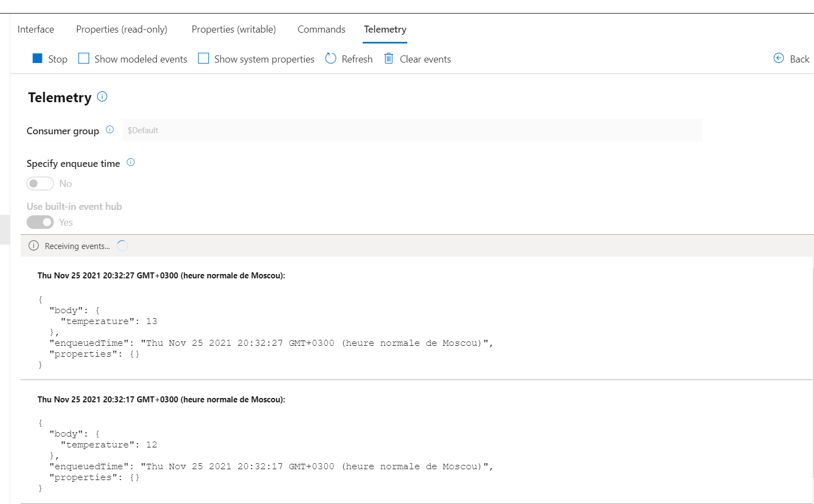The width and height of the screenshot is (814, 504).
Task: Enable Show system properties checkbox
Action: 203,58
